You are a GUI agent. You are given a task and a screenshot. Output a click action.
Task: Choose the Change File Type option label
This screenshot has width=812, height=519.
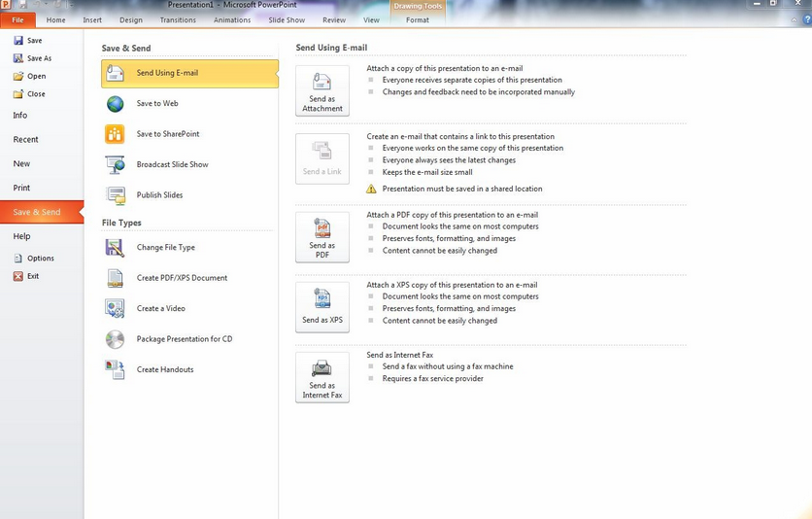[x=166, y=248]
